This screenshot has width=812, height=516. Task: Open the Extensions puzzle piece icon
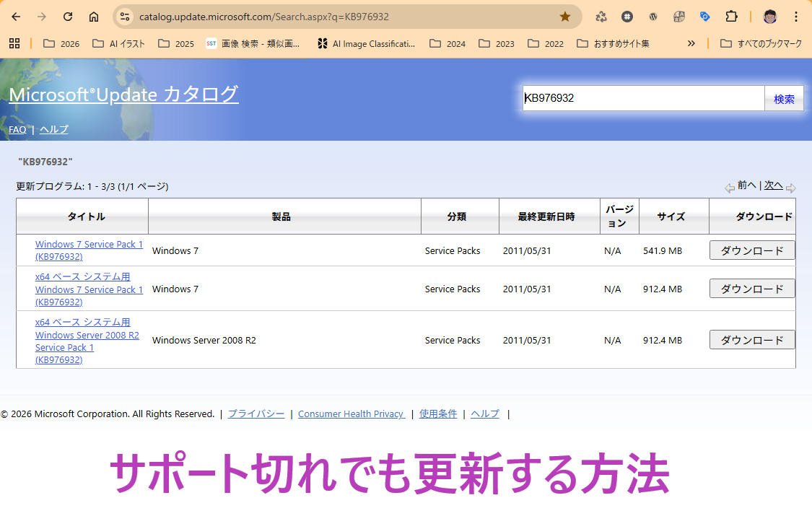tap(731, 17)
